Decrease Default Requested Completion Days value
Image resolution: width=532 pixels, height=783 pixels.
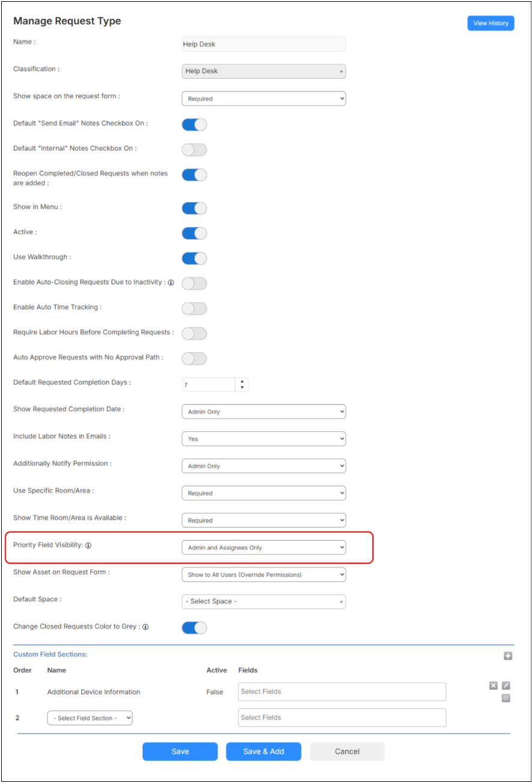point(242,388)
